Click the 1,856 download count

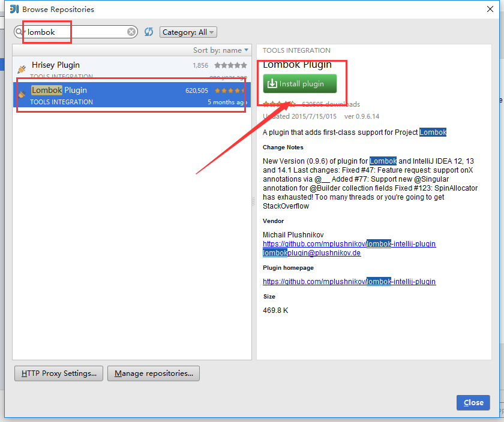pyautogui.click(x=200, y=65)
